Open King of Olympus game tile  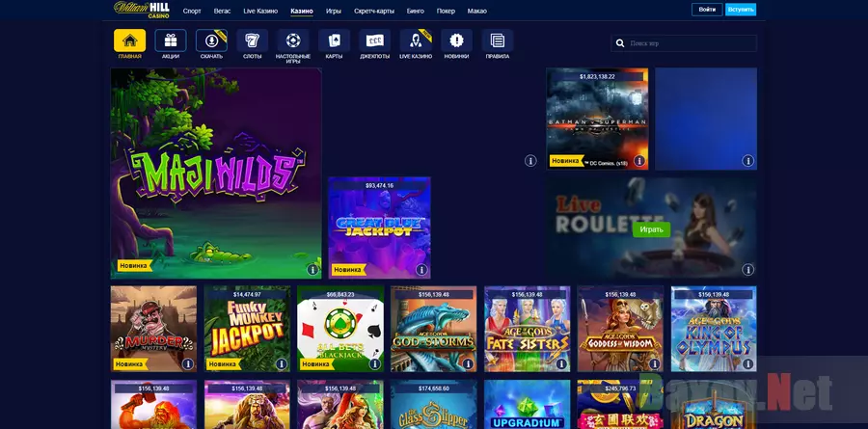point(714,329)
